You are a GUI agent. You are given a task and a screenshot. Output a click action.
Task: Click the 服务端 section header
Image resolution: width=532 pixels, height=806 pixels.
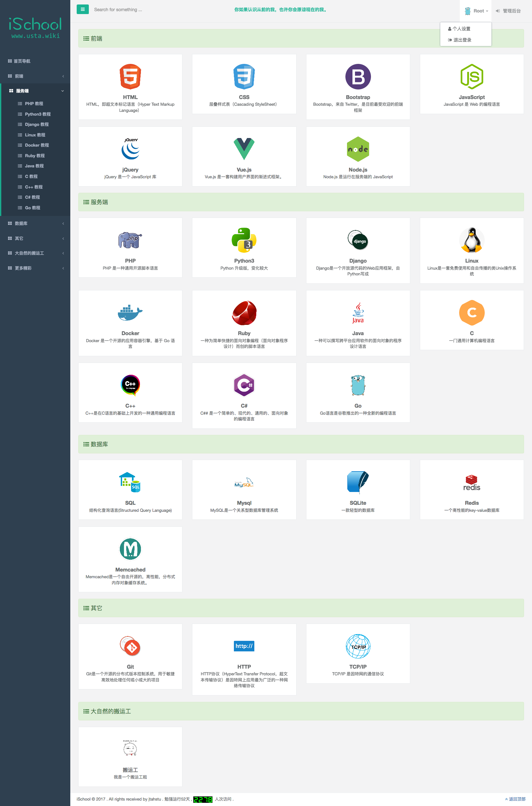point(301,202)
